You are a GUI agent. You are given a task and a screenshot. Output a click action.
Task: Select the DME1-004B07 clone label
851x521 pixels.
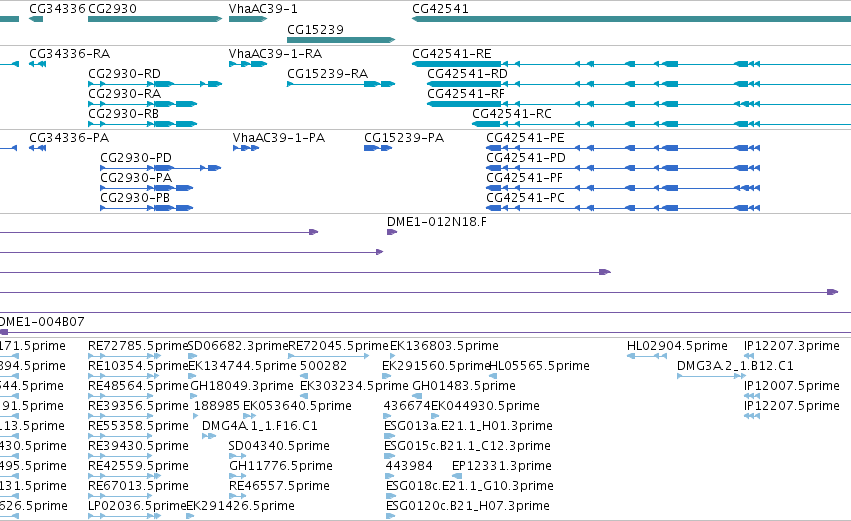click(42, 322)
